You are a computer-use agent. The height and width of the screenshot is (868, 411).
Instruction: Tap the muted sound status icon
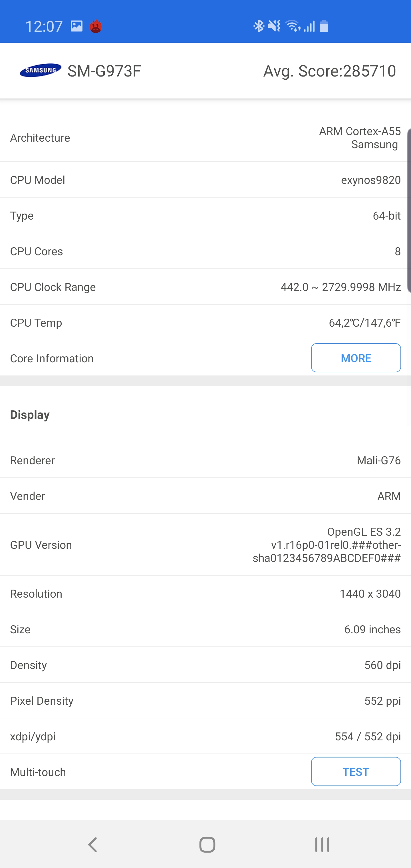tap(274, 26)
